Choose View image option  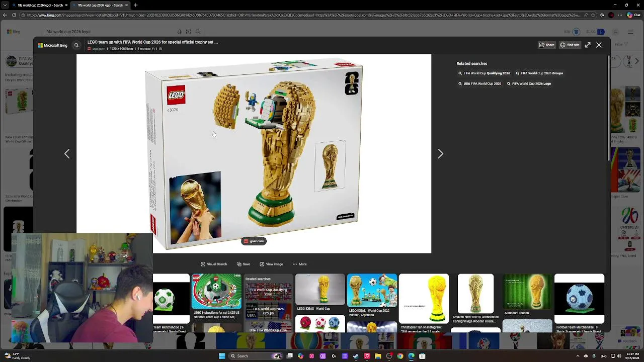point(271,264)
